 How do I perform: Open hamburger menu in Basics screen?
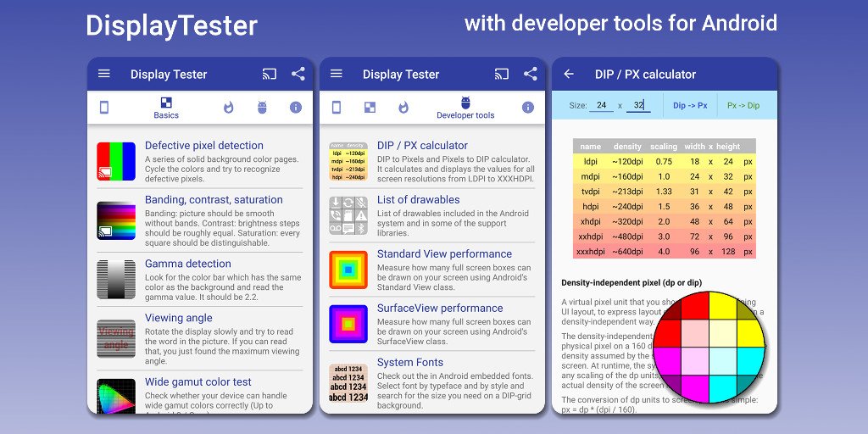[104, 74]
